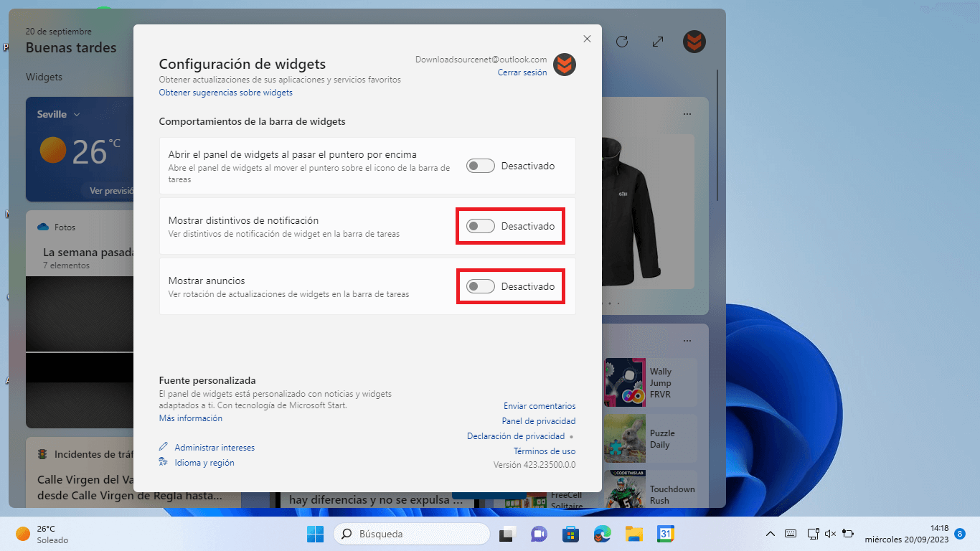Show hidden system tray icons

click(771, 534)
